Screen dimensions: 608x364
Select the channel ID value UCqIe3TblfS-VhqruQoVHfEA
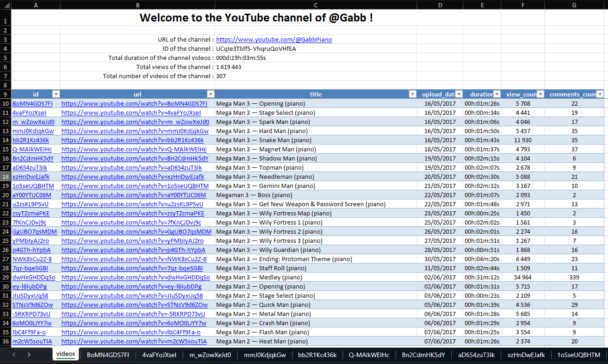coord(256,49)
